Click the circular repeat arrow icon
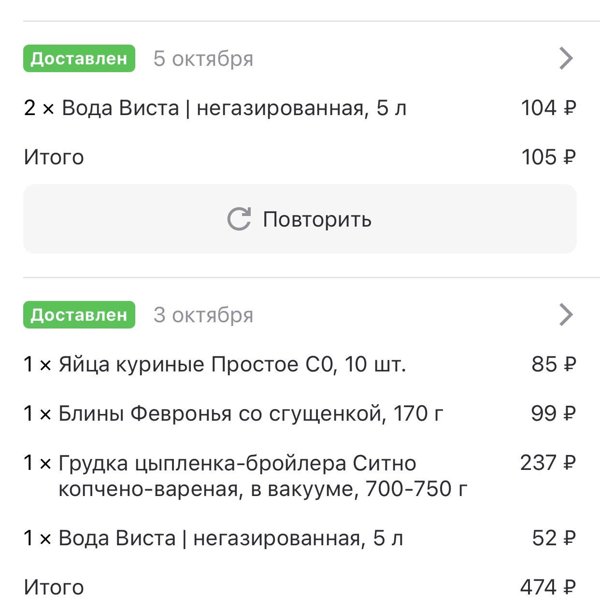Viewport: 600px width, 600px height. 239,219
